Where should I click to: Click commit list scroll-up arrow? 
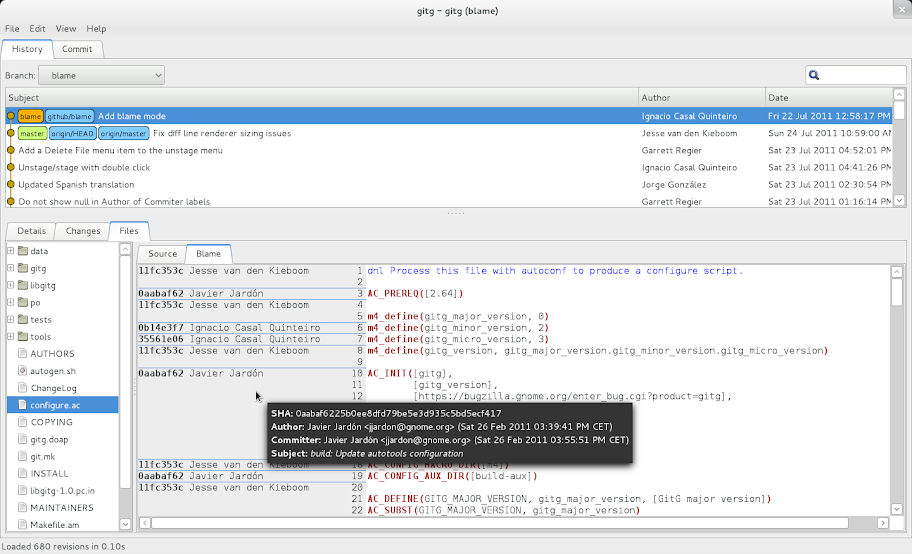[x=899, y=94]
